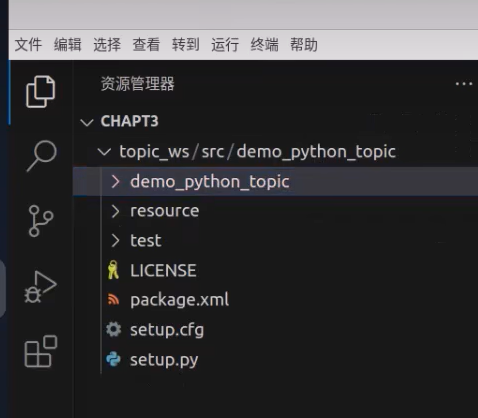Click the LICENSE key file icon
Viewport: 478px width, 418px height.
point(113,270)
